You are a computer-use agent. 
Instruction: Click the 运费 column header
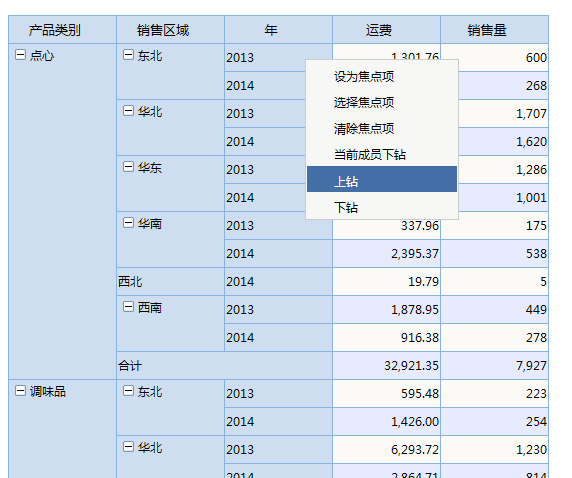point(386,30)
